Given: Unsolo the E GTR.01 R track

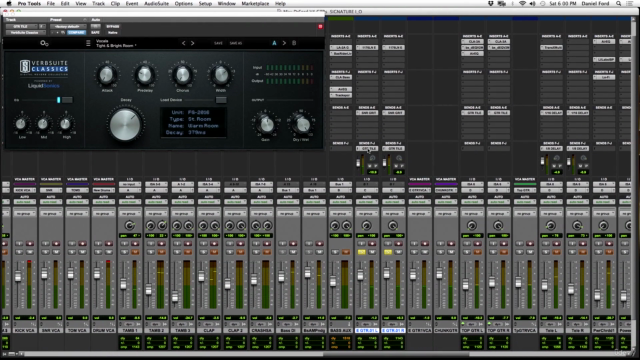Looking at the screenshot, I should (x=388, y=252).
